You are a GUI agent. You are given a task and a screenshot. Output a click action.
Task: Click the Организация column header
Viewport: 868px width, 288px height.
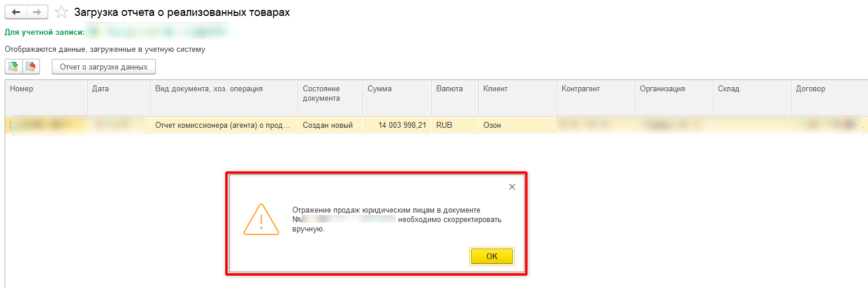pos(674,98)
